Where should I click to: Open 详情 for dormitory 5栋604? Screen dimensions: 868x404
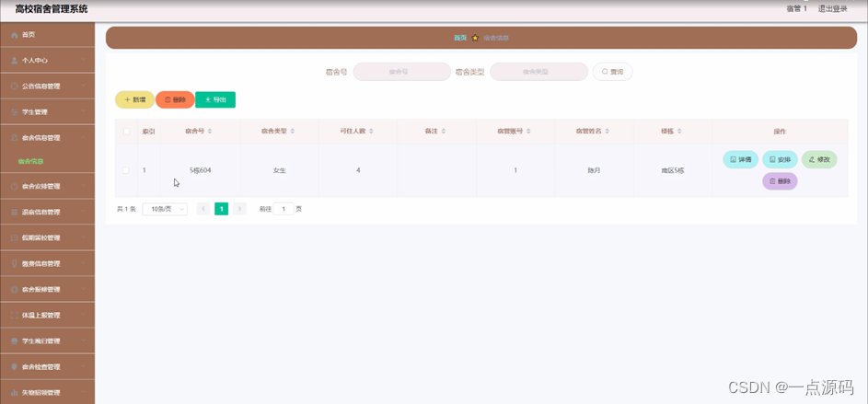coord(741,159)
